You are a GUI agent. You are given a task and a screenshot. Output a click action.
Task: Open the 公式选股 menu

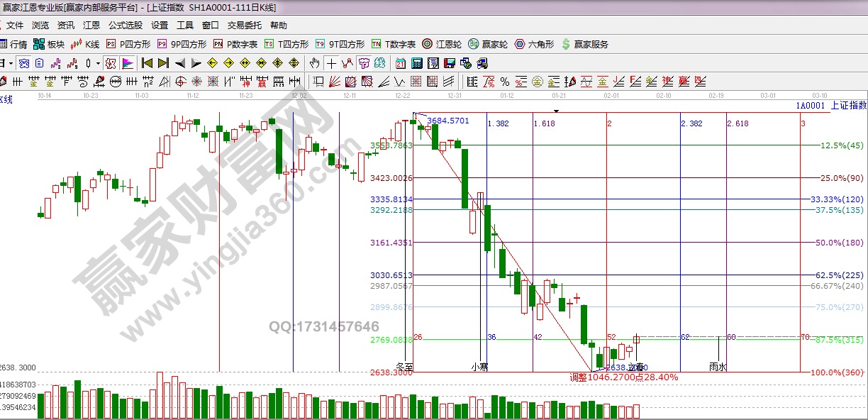(x=125, y=25)
